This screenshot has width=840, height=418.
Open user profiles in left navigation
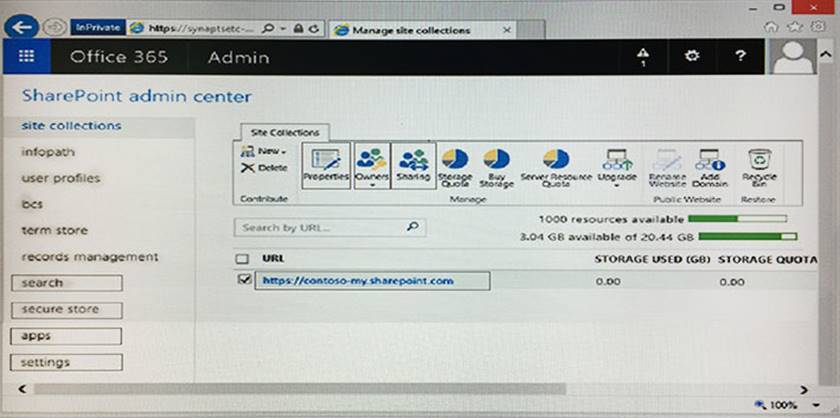point(60,178)
